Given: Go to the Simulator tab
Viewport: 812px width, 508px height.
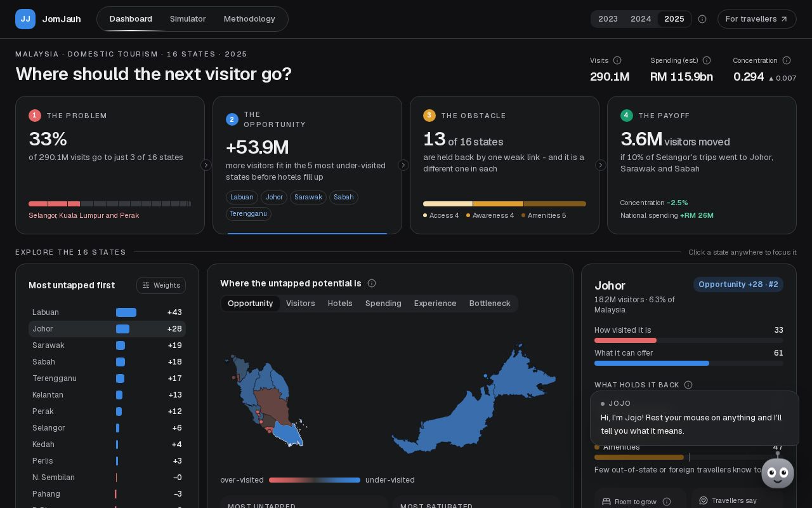Looking at the screenshot, I should click(x=188, y=19).
